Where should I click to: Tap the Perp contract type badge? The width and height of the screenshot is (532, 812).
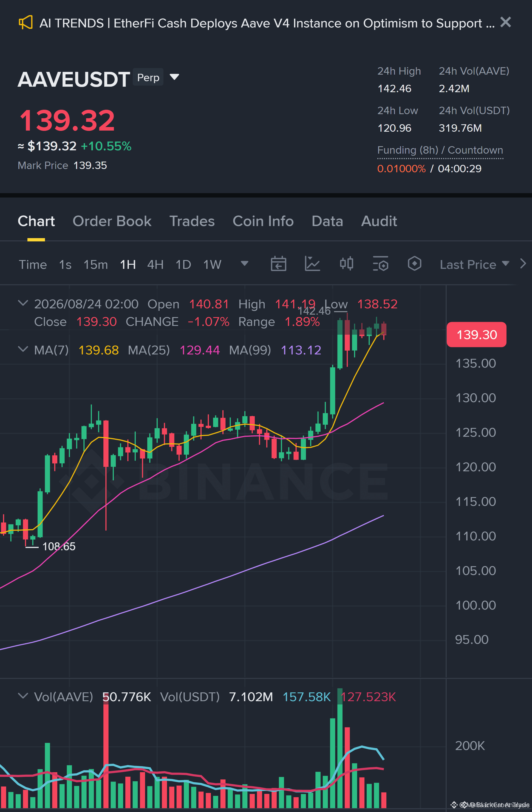[x=148, y=77]
